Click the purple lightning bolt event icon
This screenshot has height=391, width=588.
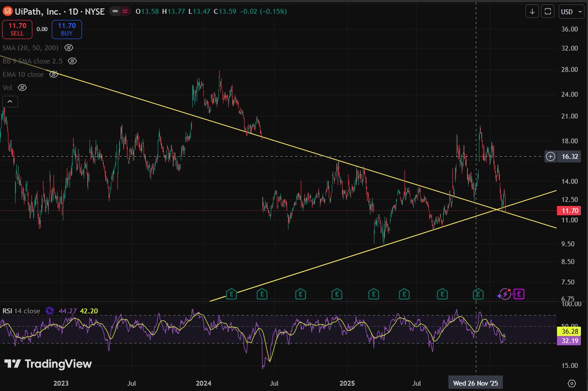tap(504, 294)
